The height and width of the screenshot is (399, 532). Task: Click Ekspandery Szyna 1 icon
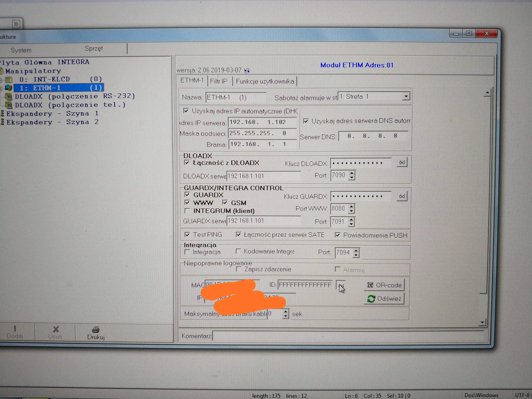pyautogui.click(x=2, y=114)
